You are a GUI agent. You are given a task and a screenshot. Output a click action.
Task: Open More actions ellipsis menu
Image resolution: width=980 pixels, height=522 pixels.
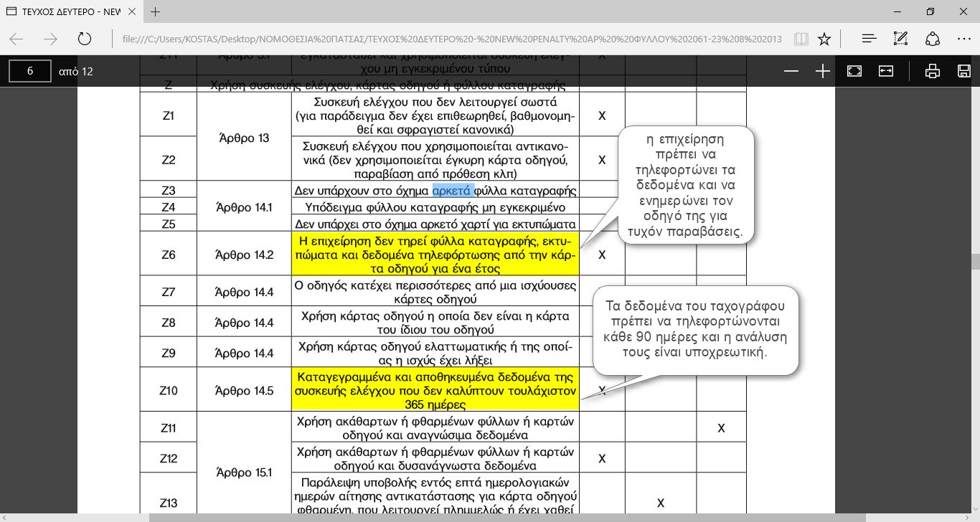pyautogui.click(x=964, y=39)
